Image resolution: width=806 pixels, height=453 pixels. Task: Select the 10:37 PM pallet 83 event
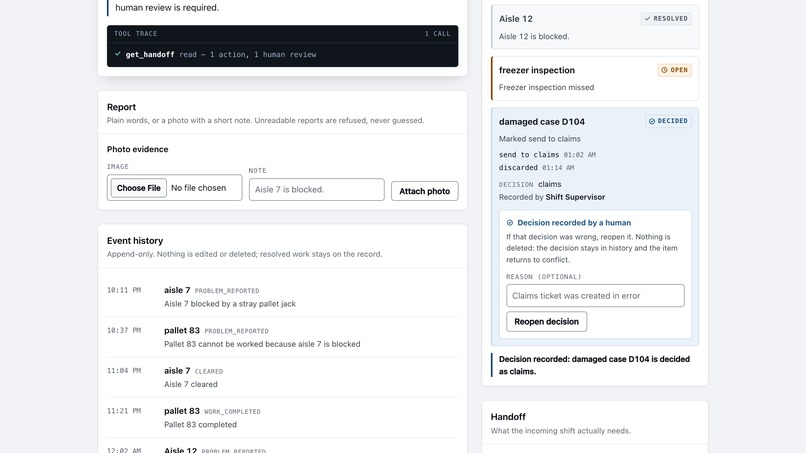(x=282, y=337)
